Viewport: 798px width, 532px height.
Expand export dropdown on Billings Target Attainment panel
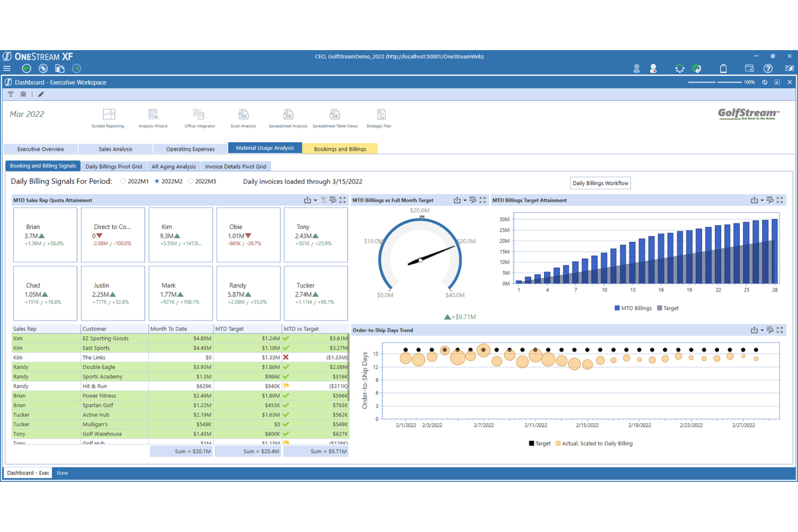[x=762, y=201]
